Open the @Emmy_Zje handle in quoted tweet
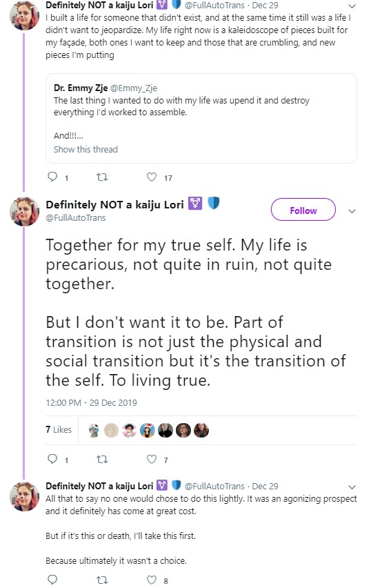This screenshot has width=373, height=588. click(133, 88)
